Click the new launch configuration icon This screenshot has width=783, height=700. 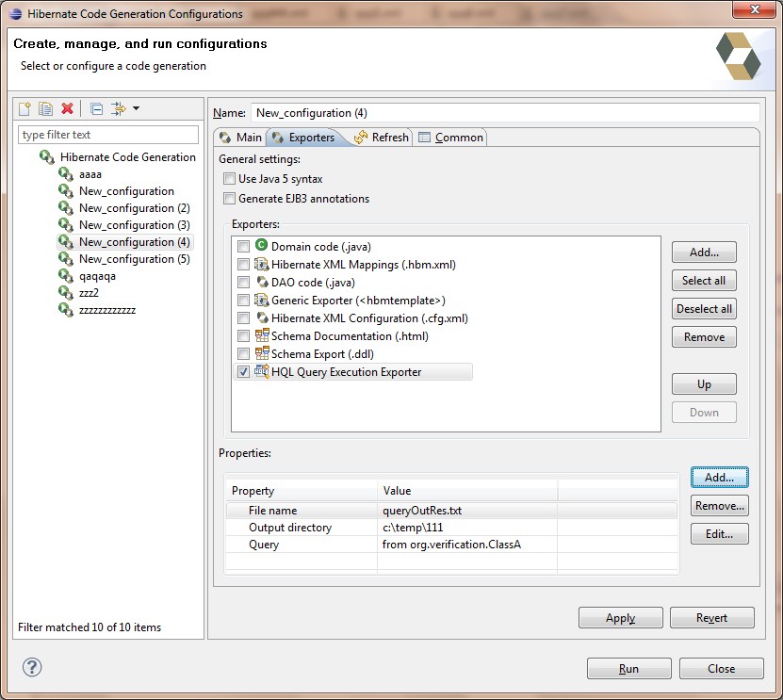[24, 108]
